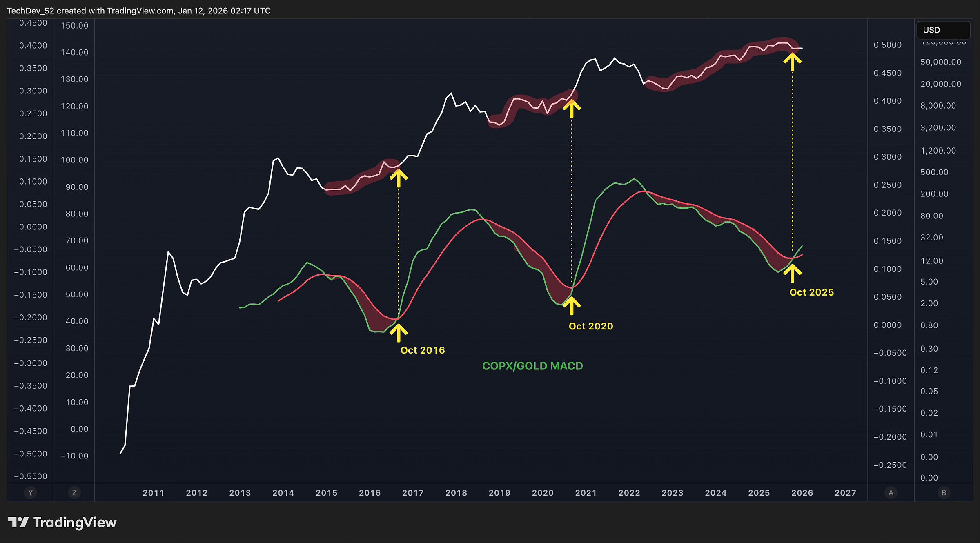Viewport: 980px width, 543px height.
Task: Click the B scale badge at bottom
Action: coord(944,493)
